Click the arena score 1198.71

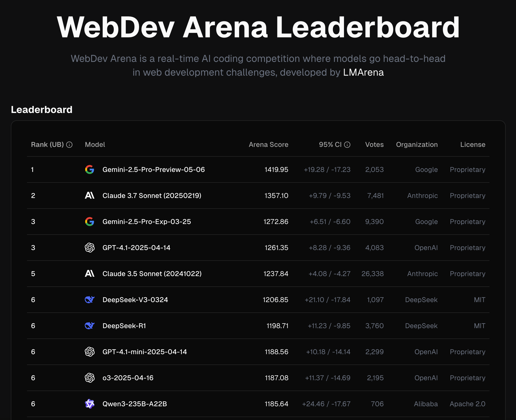(277, 326)
